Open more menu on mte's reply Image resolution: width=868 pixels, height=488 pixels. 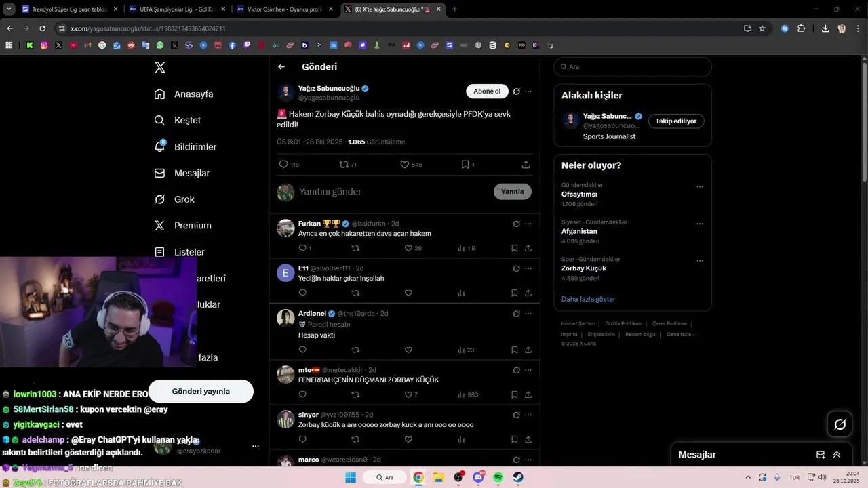[x=528, y=370]
